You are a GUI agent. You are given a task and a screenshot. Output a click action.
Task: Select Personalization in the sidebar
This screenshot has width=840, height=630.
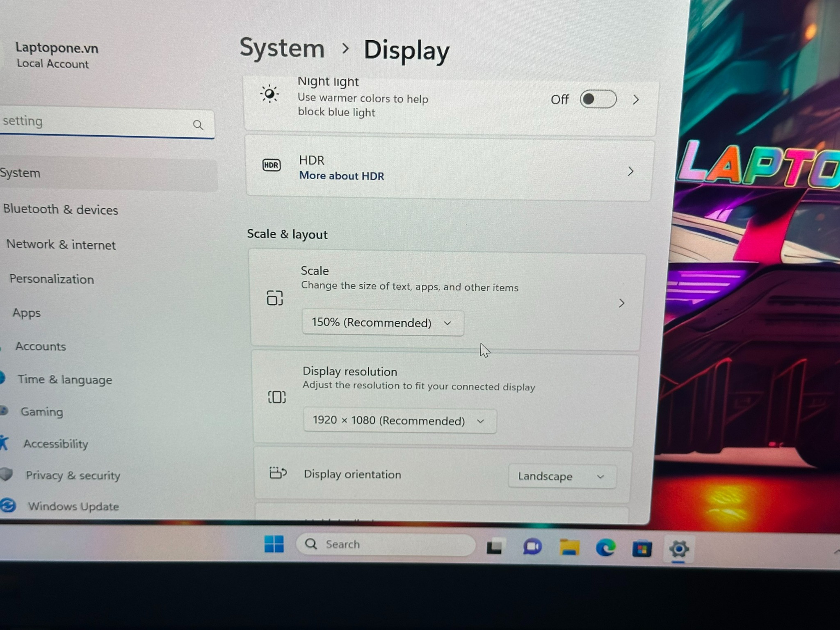[52, 279]
